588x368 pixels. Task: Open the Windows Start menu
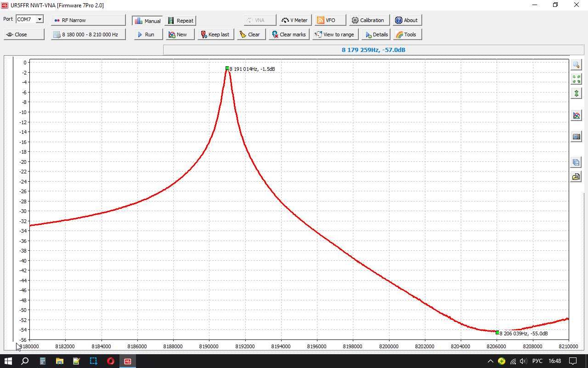[x=8, y=361]
